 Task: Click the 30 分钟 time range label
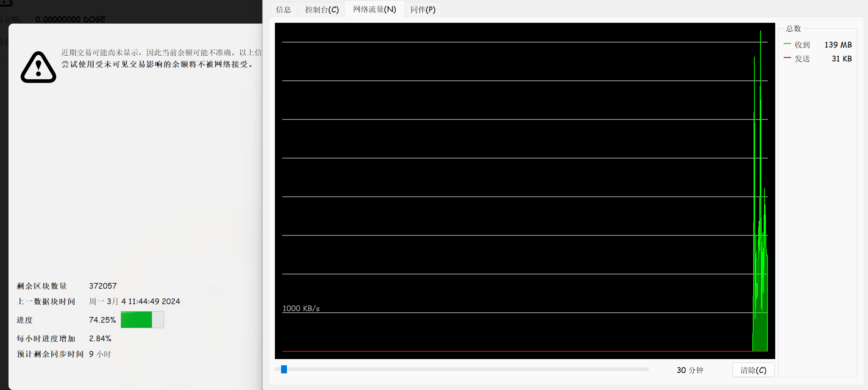tap(690, 370)
